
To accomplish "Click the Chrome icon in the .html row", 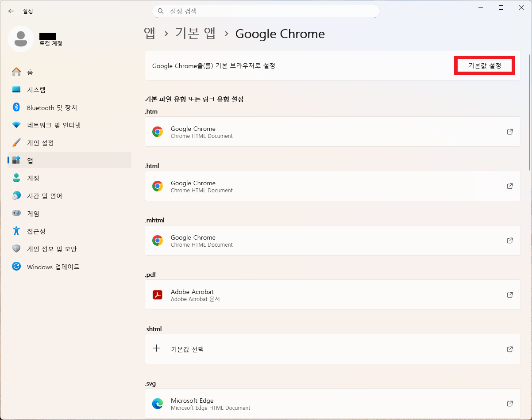I will 158,186.
